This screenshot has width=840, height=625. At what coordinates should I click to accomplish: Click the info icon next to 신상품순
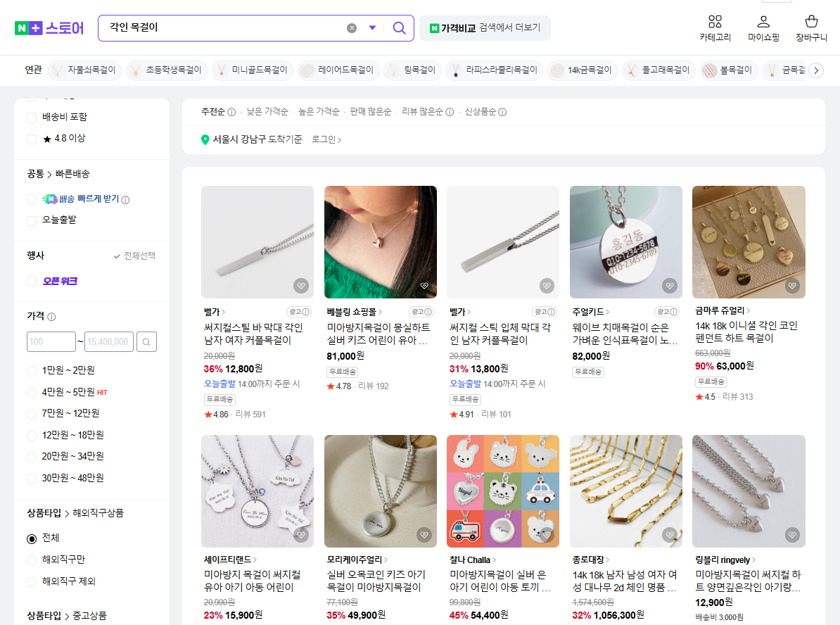pos(502,112)
